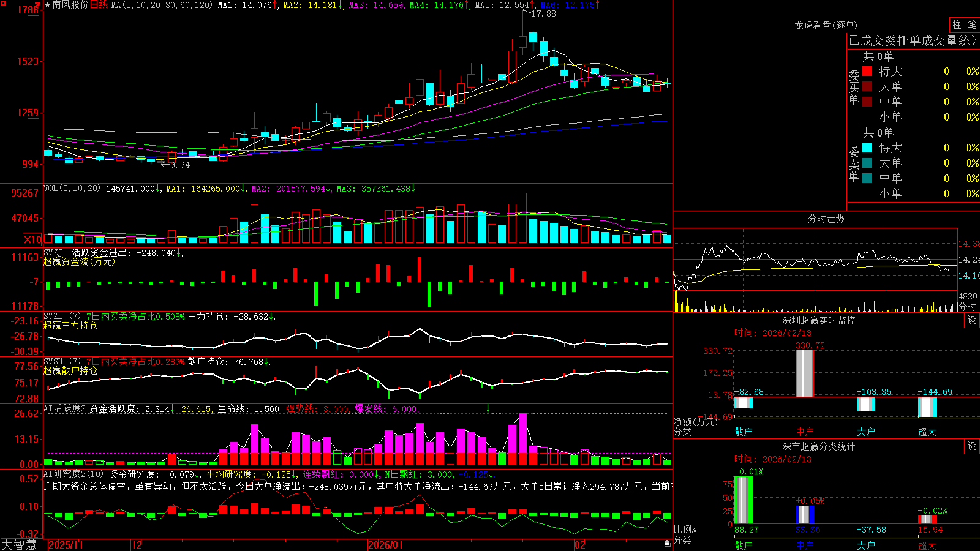Click the 强势线: 3.000 label
This screenshot has height=551, width=980.
318,408
